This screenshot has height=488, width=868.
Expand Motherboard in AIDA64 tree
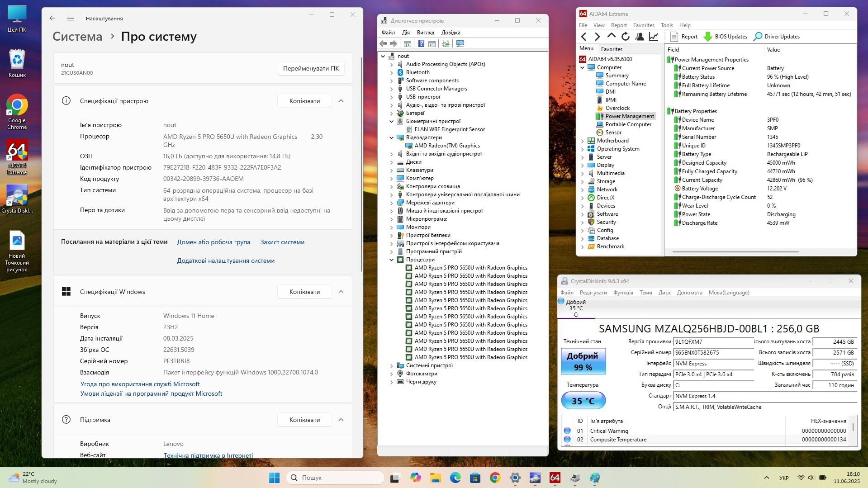pos(583,141)
